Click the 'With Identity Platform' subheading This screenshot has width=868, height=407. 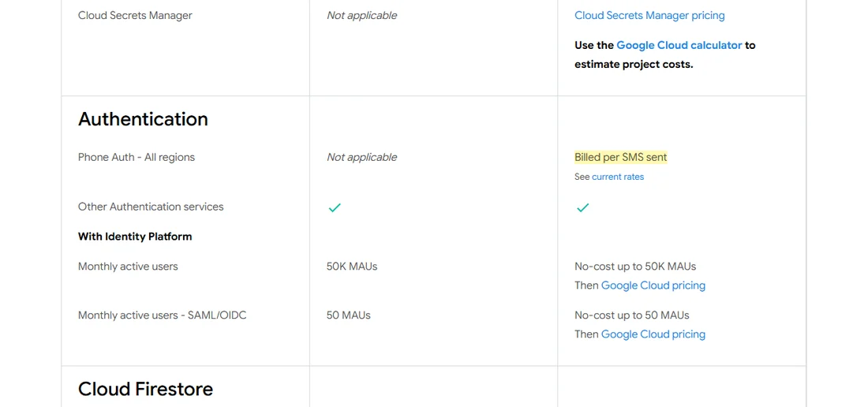pos(135,237)
